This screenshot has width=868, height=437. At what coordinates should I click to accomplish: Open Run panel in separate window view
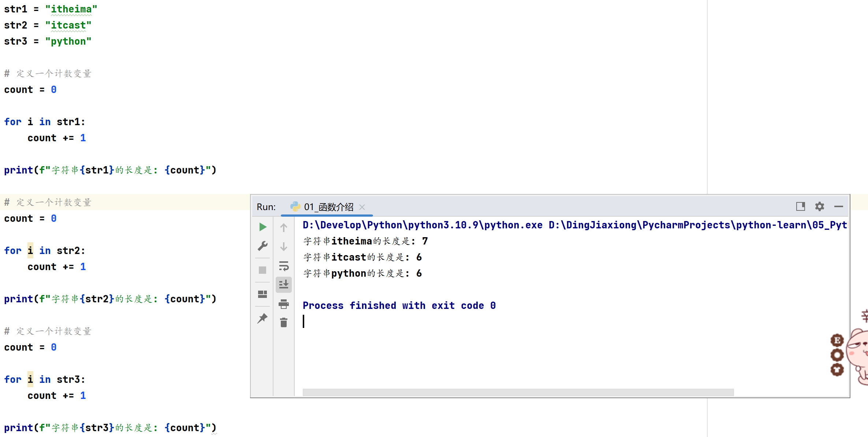[x=801, y=206]
